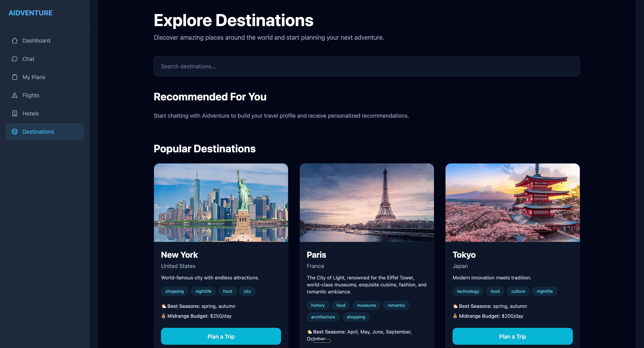Viewport: 644px width, 348px height.
Task: Click the architecture tag on Paris card
Action: (x=323, y=317)
